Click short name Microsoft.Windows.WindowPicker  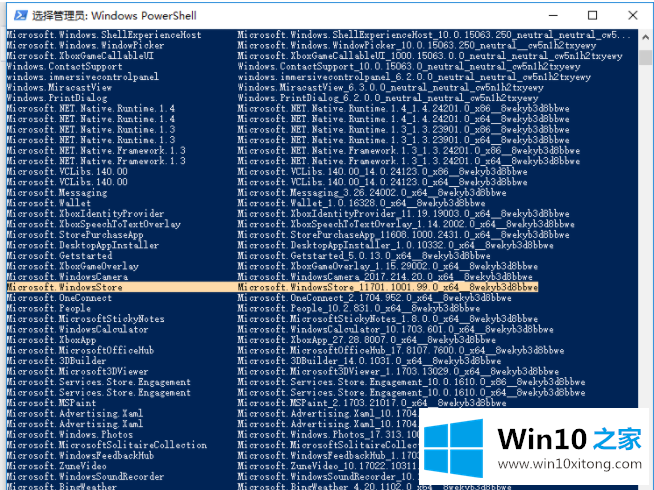click(x=85, y=45)
